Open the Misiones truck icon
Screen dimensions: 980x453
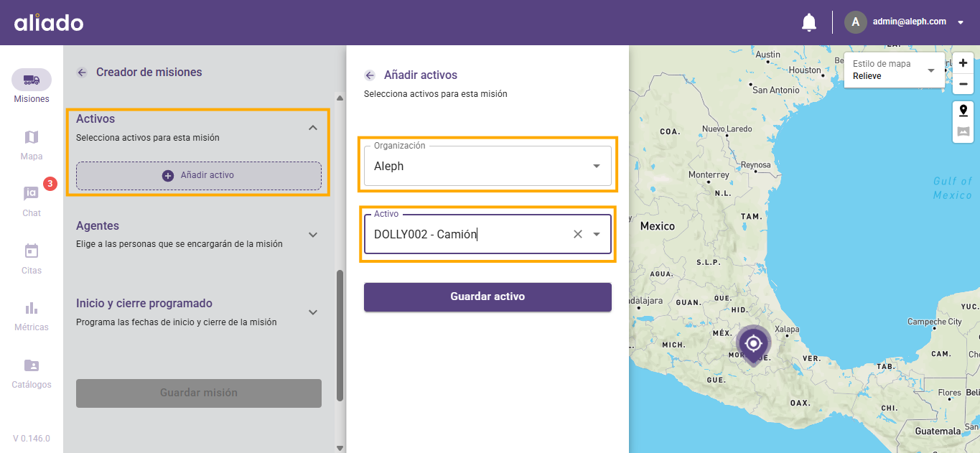click(32, 80)
